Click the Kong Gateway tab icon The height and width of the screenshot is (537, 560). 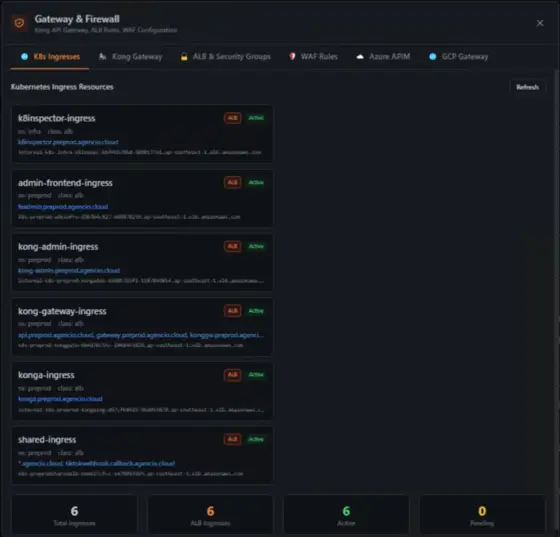(x=102, y=56)
